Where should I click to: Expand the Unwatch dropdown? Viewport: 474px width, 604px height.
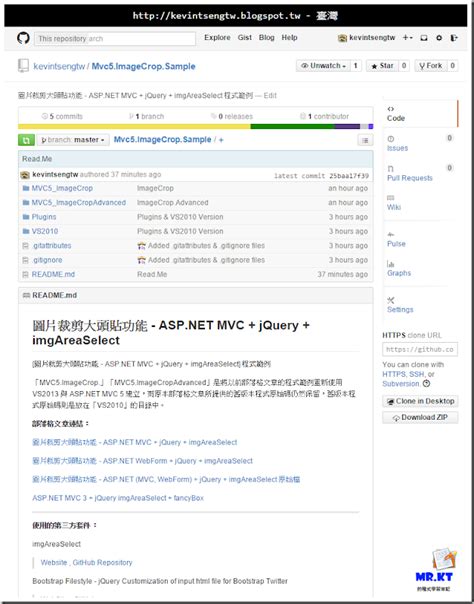click(x=323, y=66)
